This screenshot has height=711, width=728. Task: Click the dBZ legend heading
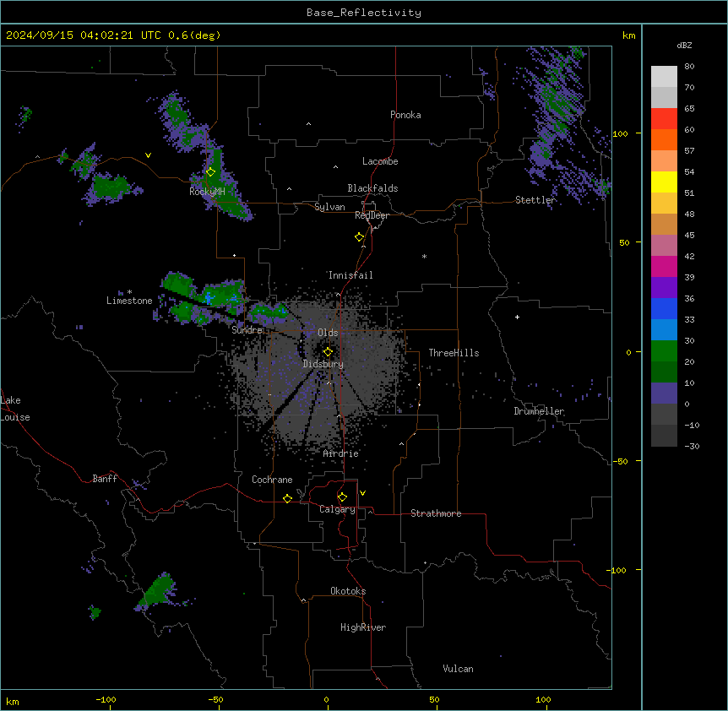pyautogui.click(x=684, y=45)
